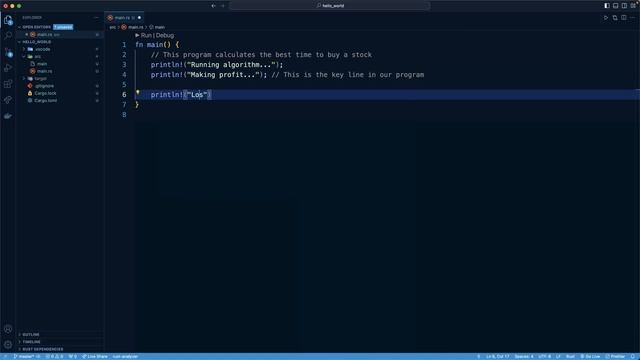
Task: Open the Explorer view in activity bar
Action: point(8,20)
